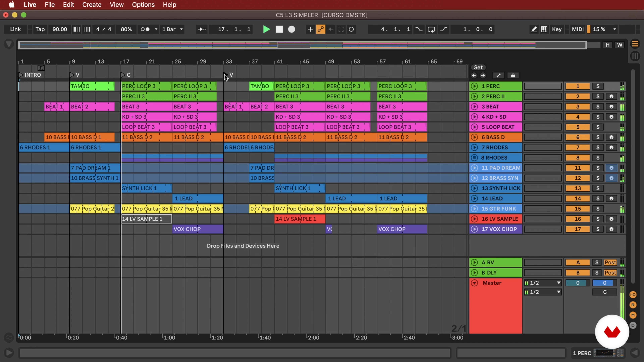The width and height of the screenshot is (644, 362).
Task: Click the Tap tempo button
Action: coord(40,29)
